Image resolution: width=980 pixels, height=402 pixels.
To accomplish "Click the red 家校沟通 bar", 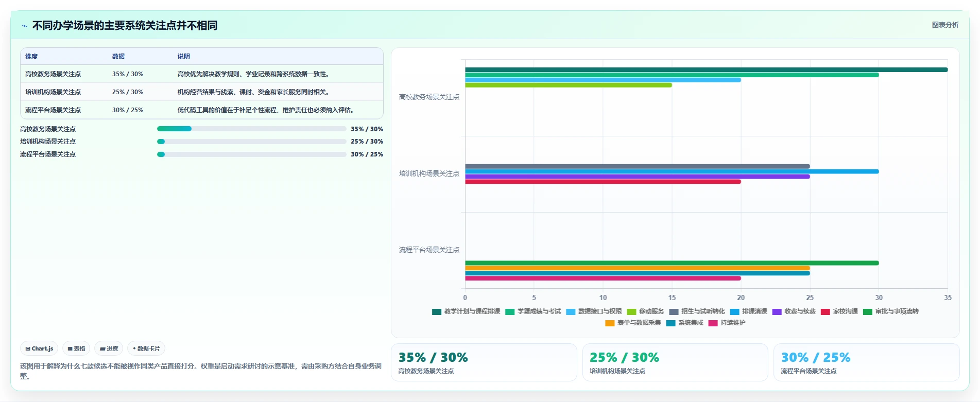I will 603,182.
